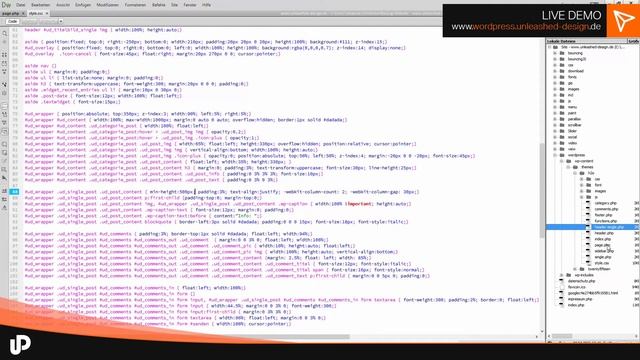
Task: Click the Collapse Full Tag icon
Action: coord(4,54)
